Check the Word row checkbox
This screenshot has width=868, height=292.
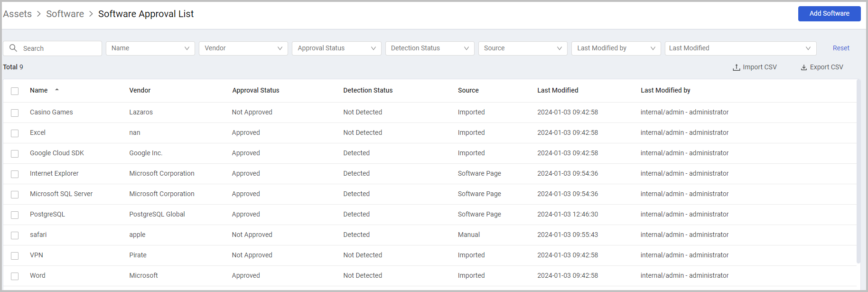(15, 276)
